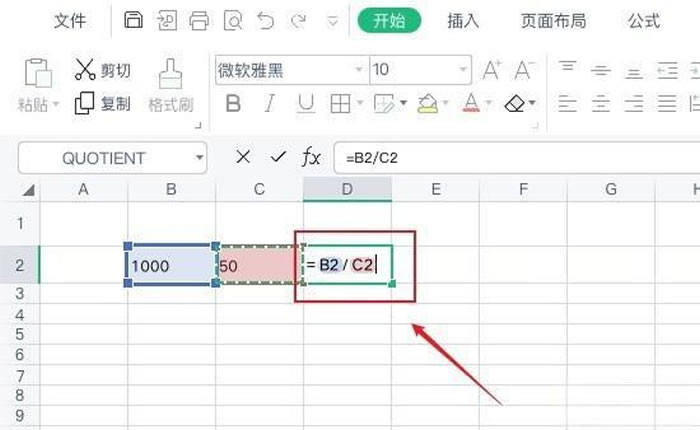The image size is (700, 430).
Task: Click the justify alignment icon
Action: [667, 104]
